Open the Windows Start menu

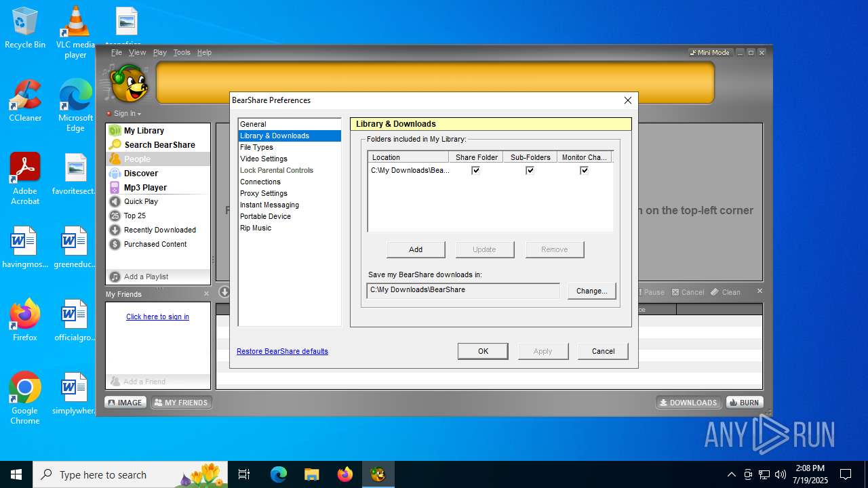pos(16,474)
